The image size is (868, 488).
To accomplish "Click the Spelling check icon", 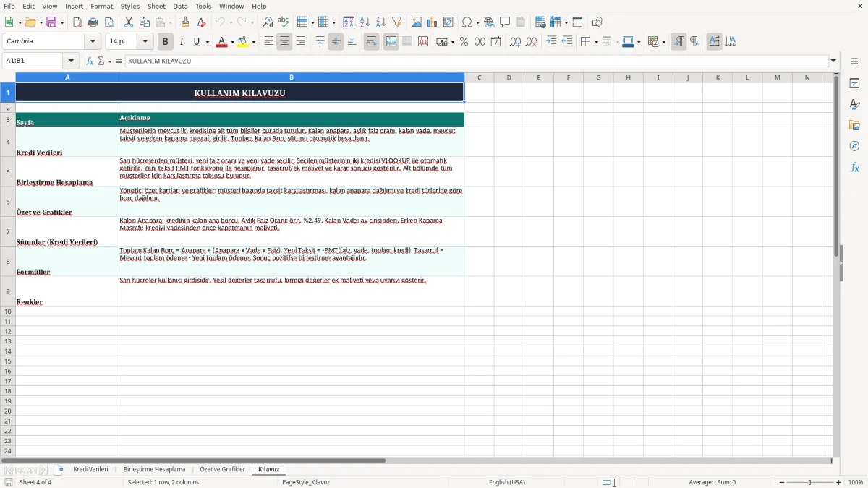I will click(283, 22).
